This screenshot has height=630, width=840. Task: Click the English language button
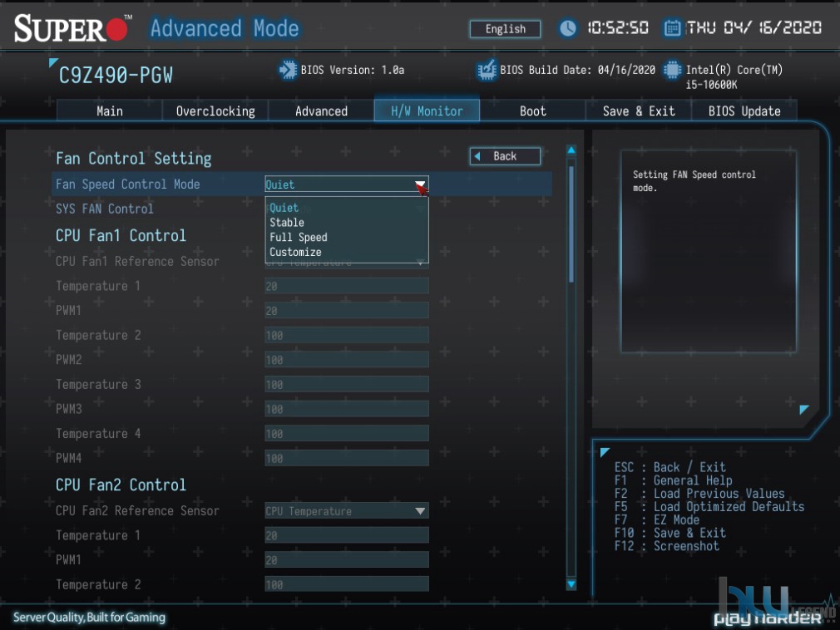coord(505,29)
